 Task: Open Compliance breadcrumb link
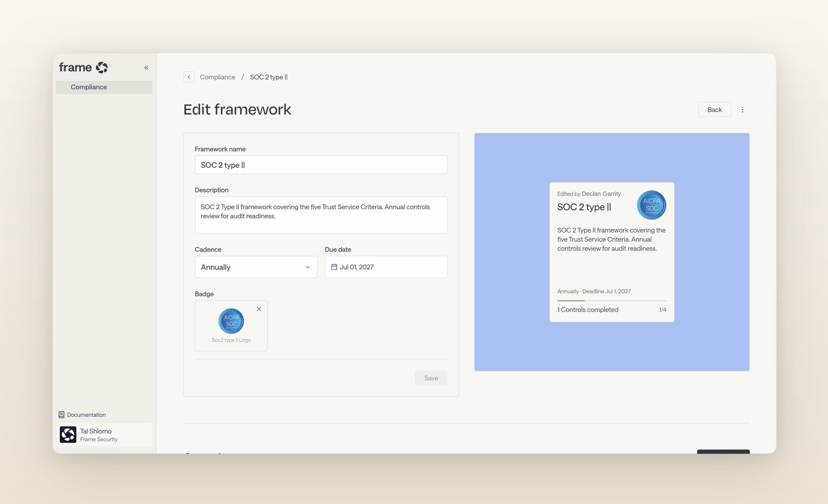coord(217,77)
